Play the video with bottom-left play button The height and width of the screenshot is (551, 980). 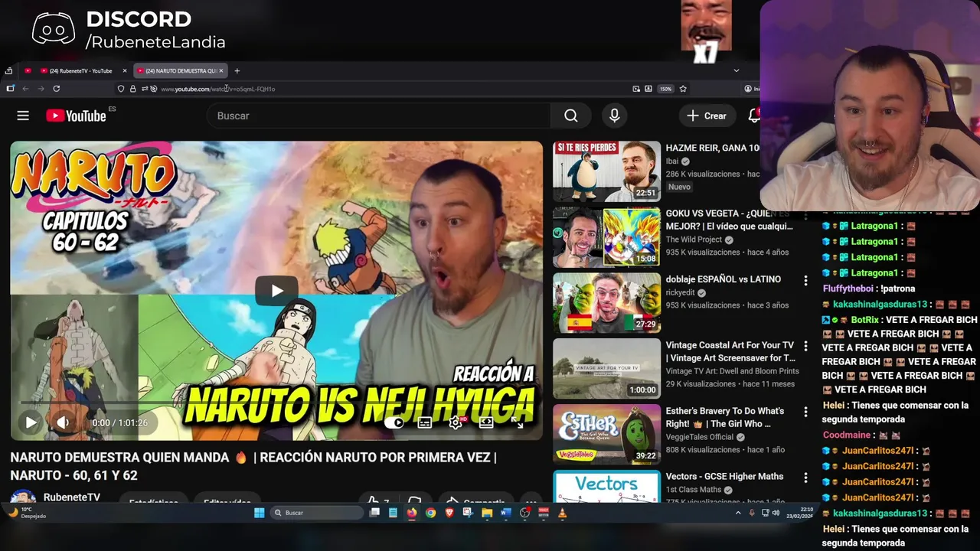(31, 422)
